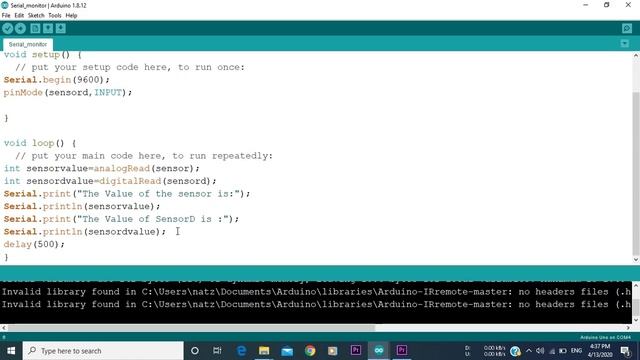This screenshot has width=640, height=360.
Task: Place cursor on Serial.begin(9600) line
Action: pyautogui.click(x=57, y=80)
